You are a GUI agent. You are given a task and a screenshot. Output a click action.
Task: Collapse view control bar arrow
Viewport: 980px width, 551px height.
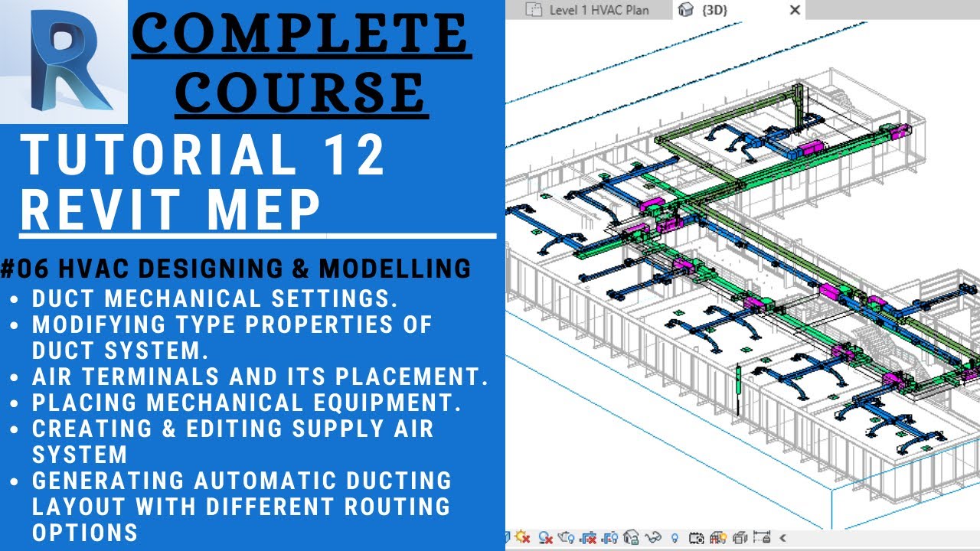pyautogui.click(x=782, y=538)
